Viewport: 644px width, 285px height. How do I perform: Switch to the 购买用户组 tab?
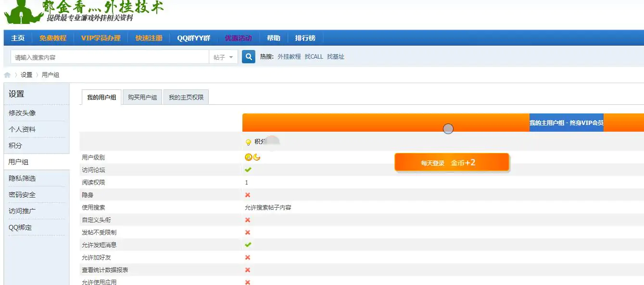142,97
